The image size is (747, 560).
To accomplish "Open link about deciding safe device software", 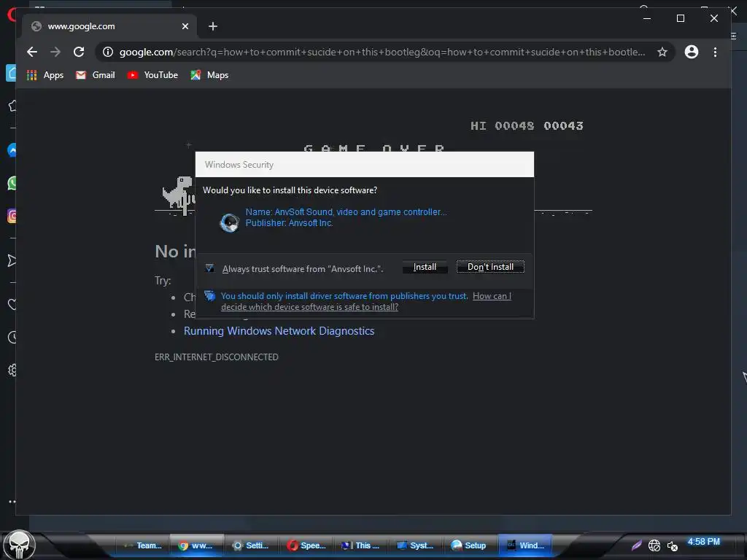I will tap(366, 301).
